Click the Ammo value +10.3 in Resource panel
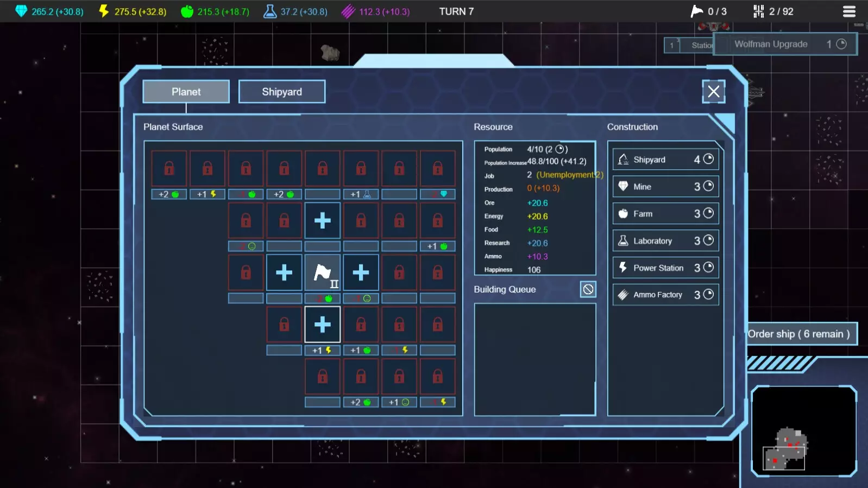The image size is (868, 488). [537, 256]
